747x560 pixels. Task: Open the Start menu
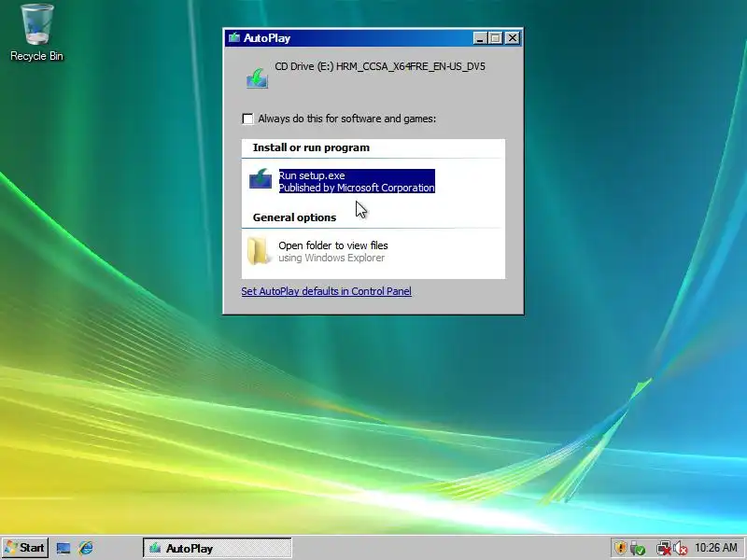coord(25,548)
